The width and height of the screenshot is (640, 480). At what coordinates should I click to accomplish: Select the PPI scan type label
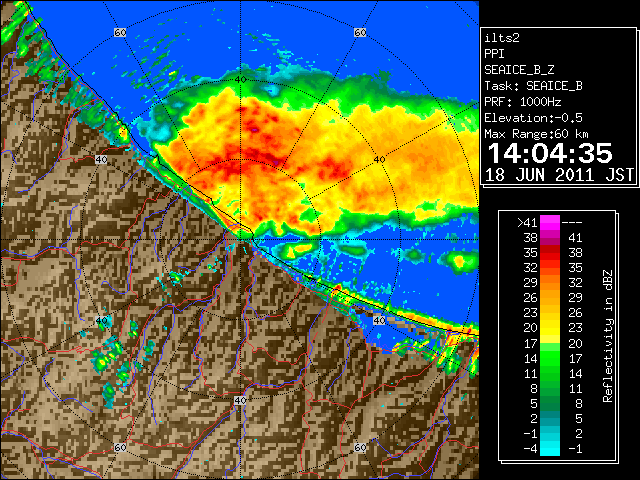point(494,54)
